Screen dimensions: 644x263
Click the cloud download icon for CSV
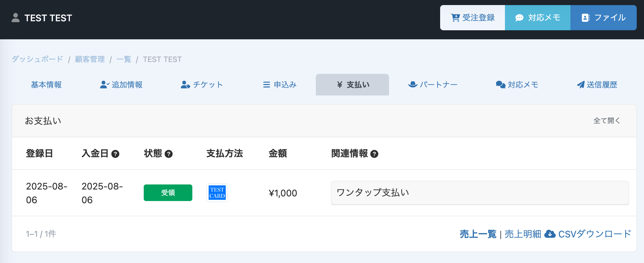[x=550, y=234]
